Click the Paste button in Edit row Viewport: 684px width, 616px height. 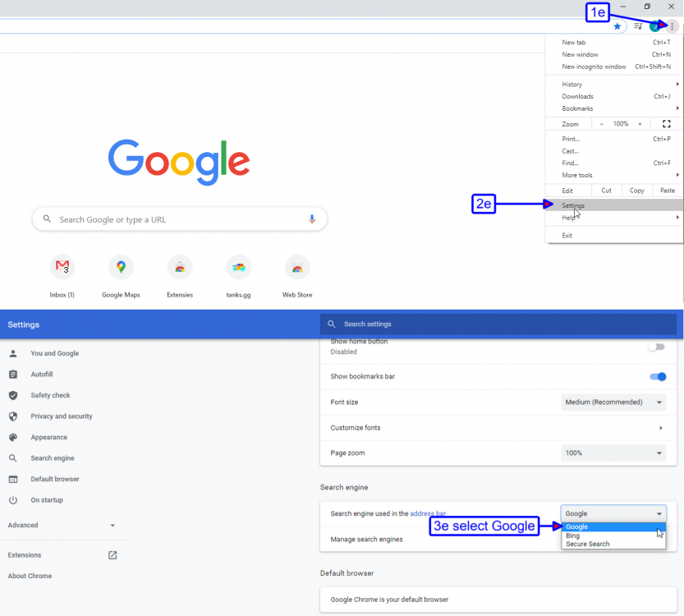pos(668,191)
